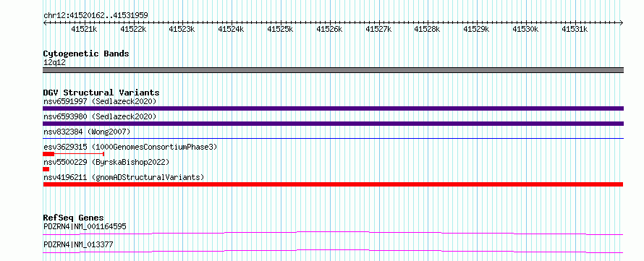
Task: Click the 41530k ruler position
Action: 525,29
